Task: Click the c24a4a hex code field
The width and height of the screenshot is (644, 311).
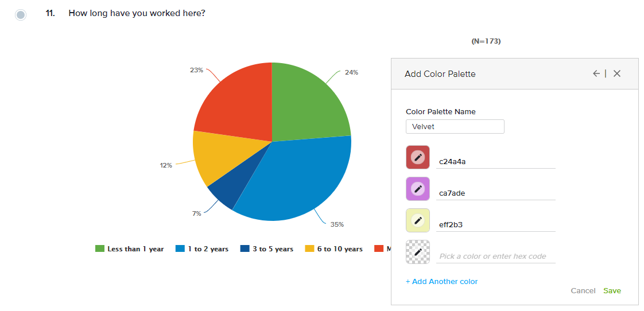Action: pos(495,161)
